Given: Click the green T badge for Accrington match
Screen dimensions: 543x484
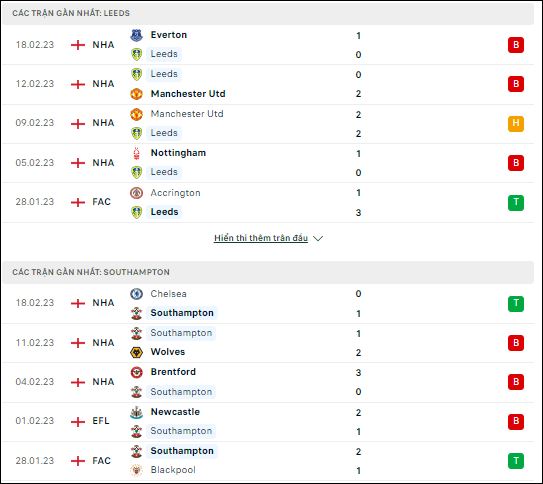Looking at the screenshot, I should (x=516, y=203).
